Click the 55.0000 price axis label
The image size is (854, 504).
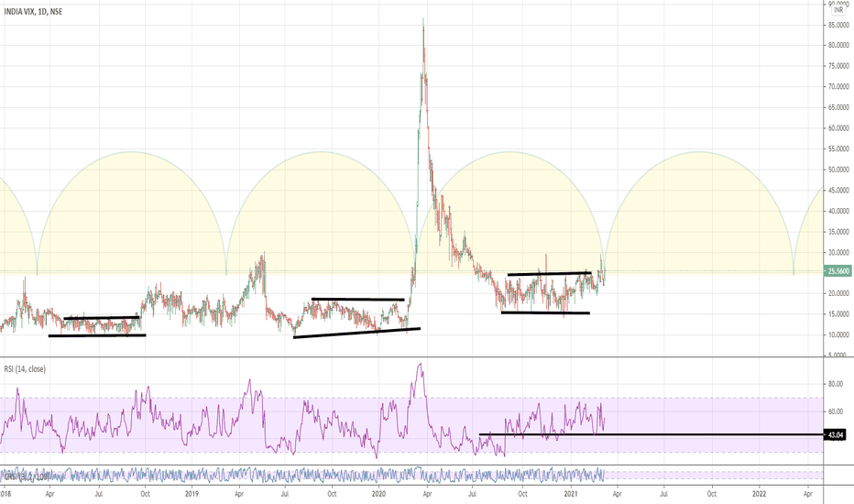point(838,148)
